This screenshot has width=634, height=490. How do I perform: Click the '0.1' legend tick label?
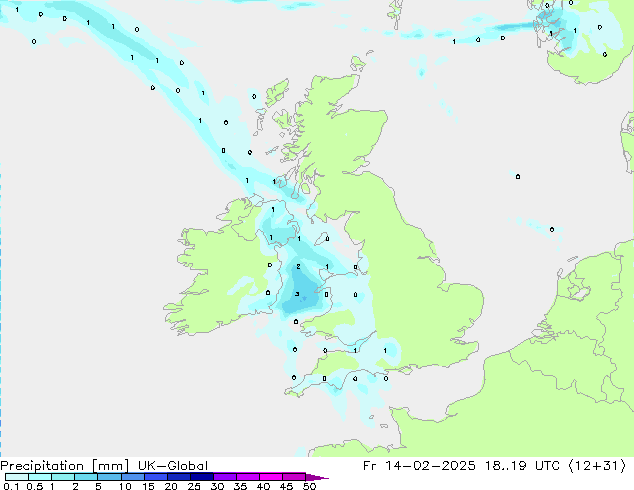pyautogui.click(x=11, y=486)
